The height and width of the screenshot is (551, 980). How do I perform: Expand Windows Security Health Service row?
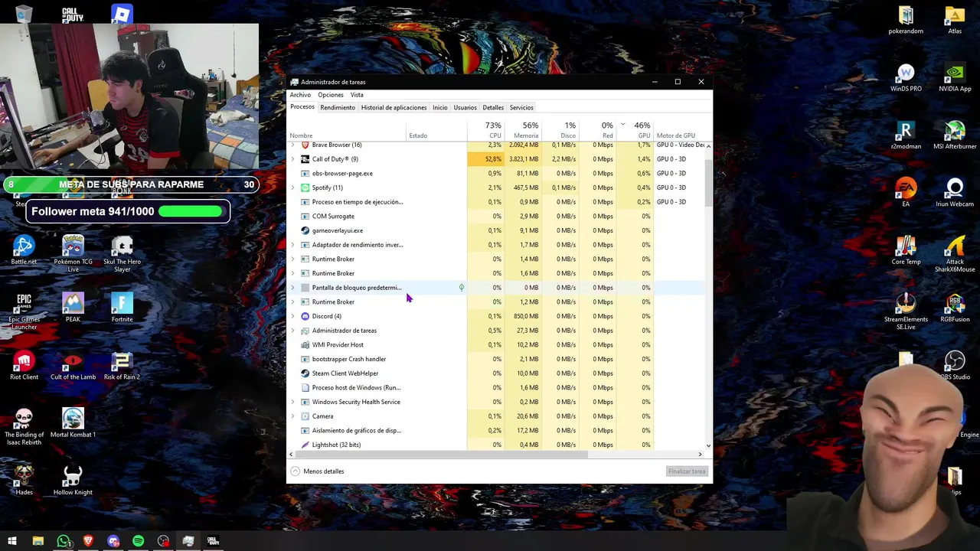point(292,402)
